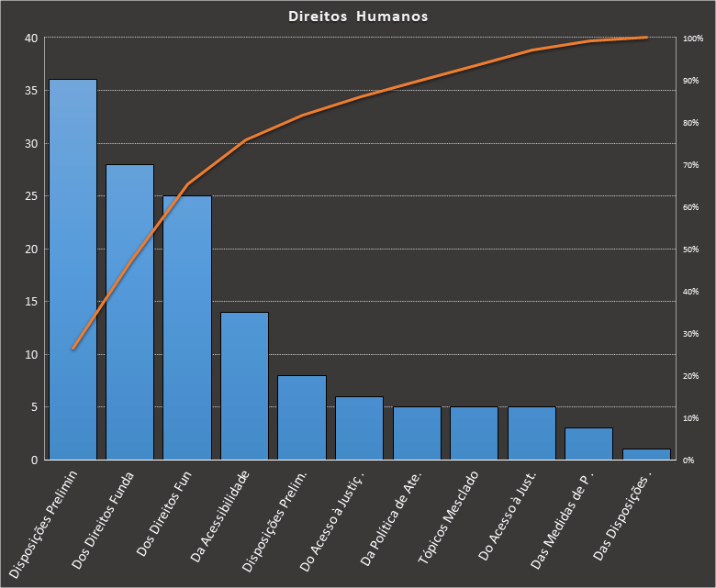Select the 20 tick label on left axis
Viewport: 716px width, 588px height.
pos(31,249)
